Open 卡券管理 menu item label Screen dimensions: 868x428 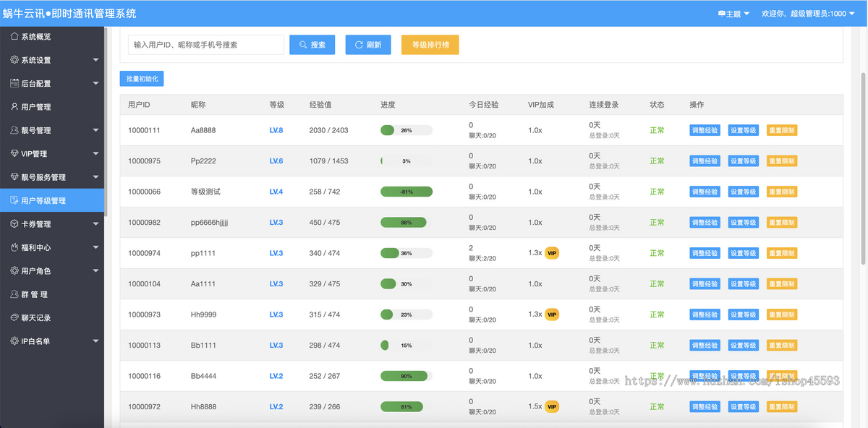pyautogui.click(x=36, y=224)
